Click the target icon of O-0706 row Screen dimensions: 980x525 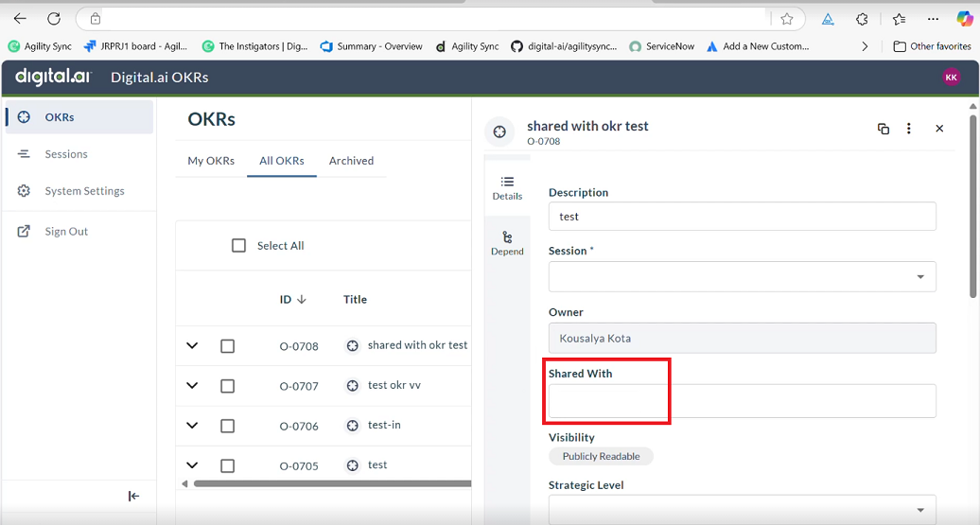point(353,426)
